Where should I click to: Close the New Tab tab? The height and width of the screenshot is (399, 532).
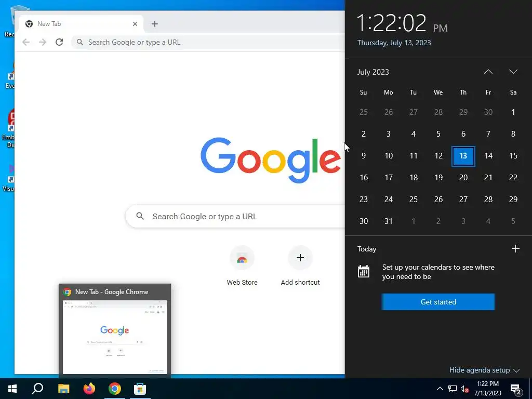click(135, 24)
